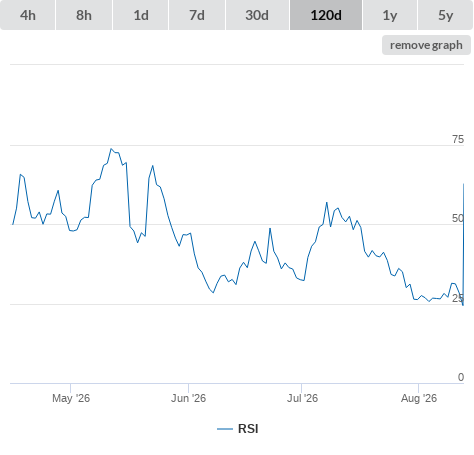Choose the 1d time range tab
Screen dimensions: 474x455
[141, 15]
